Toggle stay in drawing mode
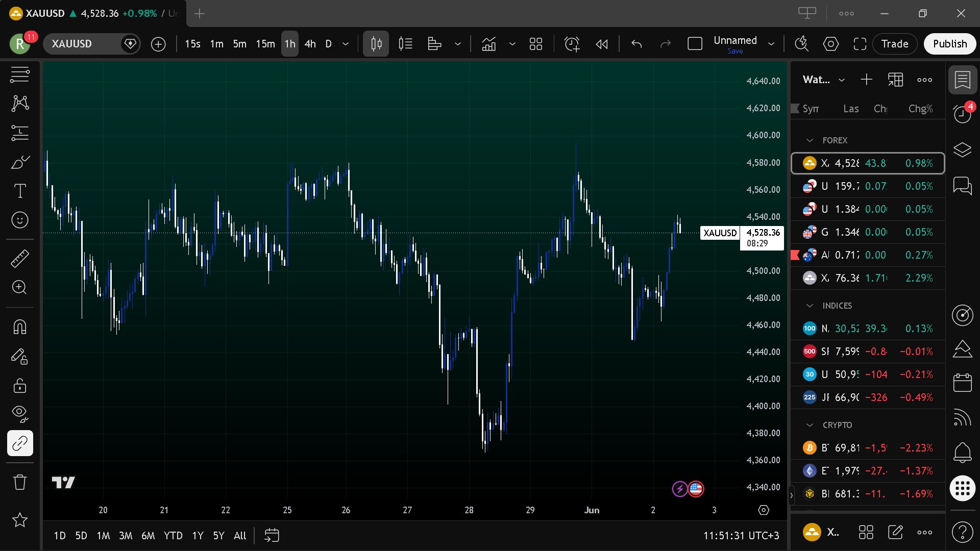The image size is (980, 551). (x=20, y=356)
